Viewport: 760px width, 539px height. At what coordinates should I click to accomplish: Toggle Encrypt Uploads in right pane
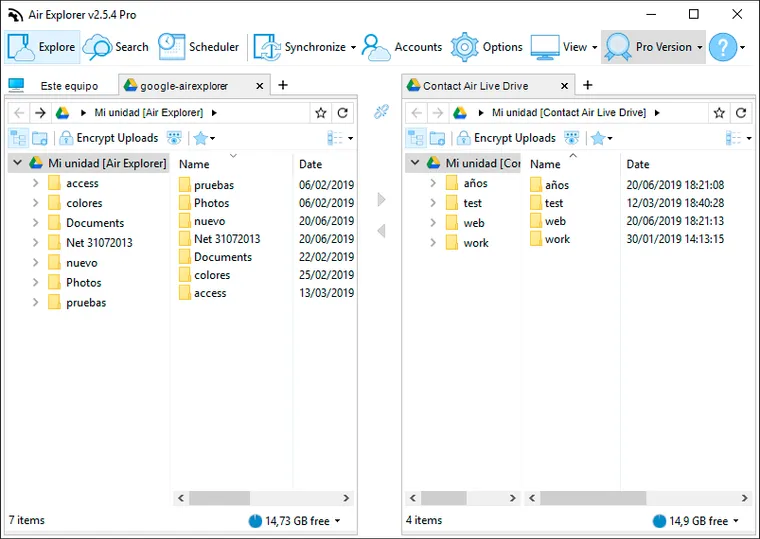(x=507, y=138)
